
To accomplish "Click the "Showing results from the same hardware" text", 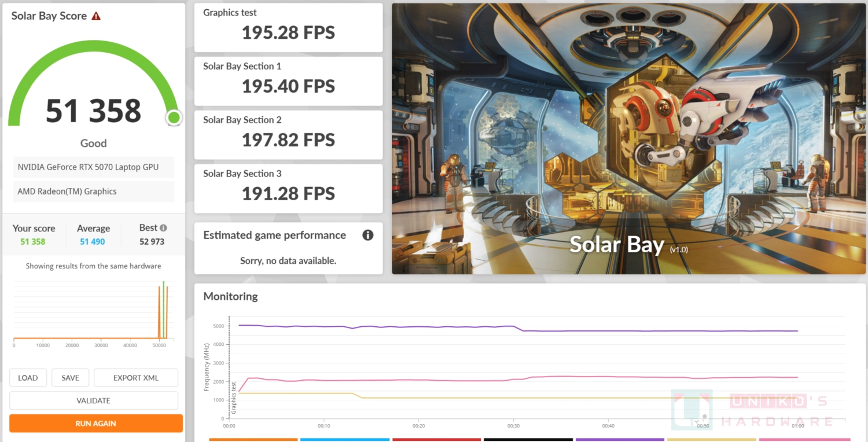I will pos(94,266).
